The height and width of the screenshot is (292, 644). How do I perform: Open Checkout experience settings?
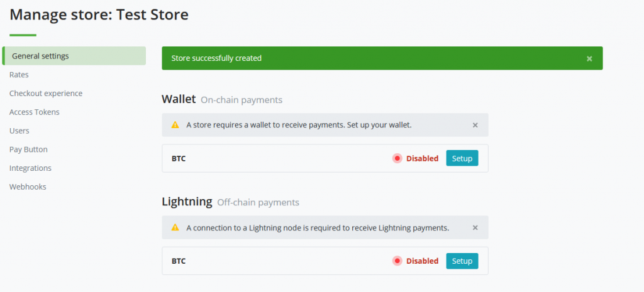click(46, 94)
